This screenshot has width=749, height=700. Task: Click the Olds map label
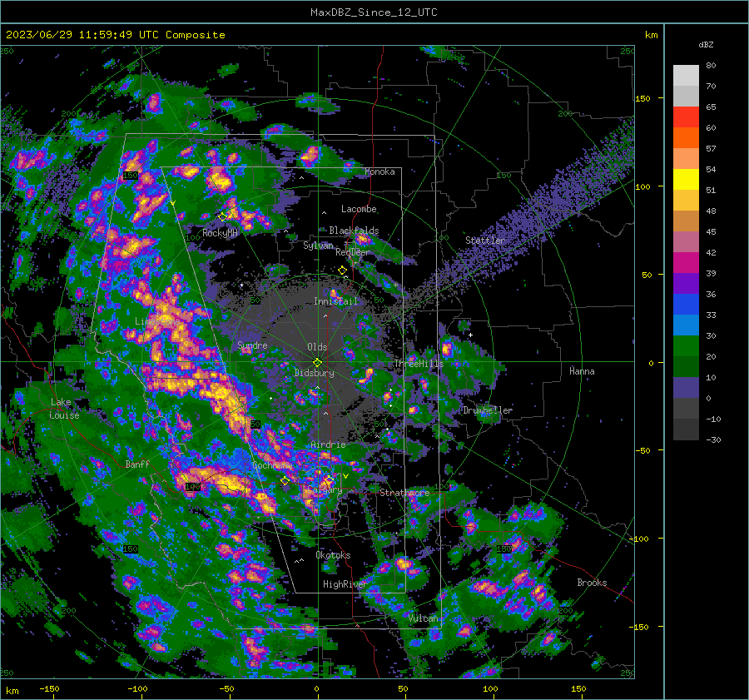[x=317, y=347]
